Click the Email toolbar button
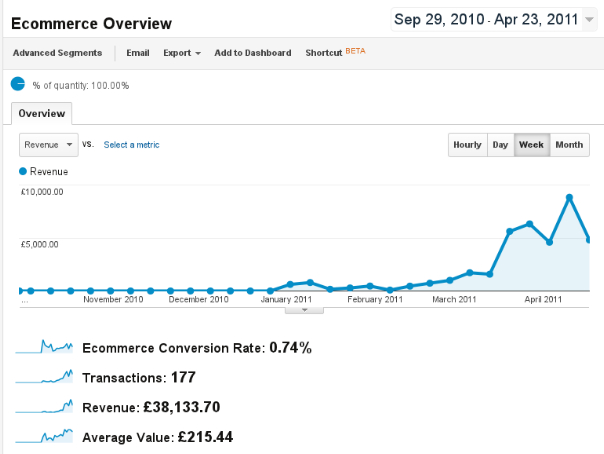Viewport: 604px width, 454px height. [138, 53]
